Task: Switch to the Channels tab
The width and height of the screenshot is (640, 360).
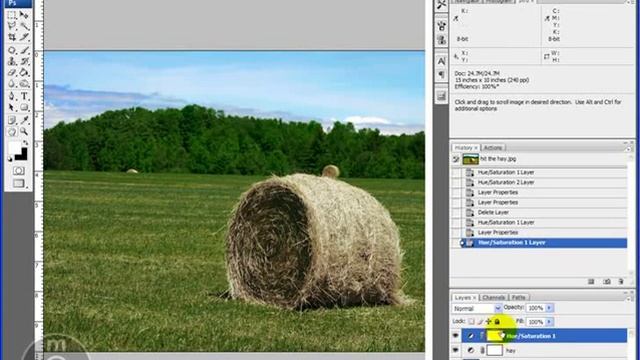Action: point(493,298)
